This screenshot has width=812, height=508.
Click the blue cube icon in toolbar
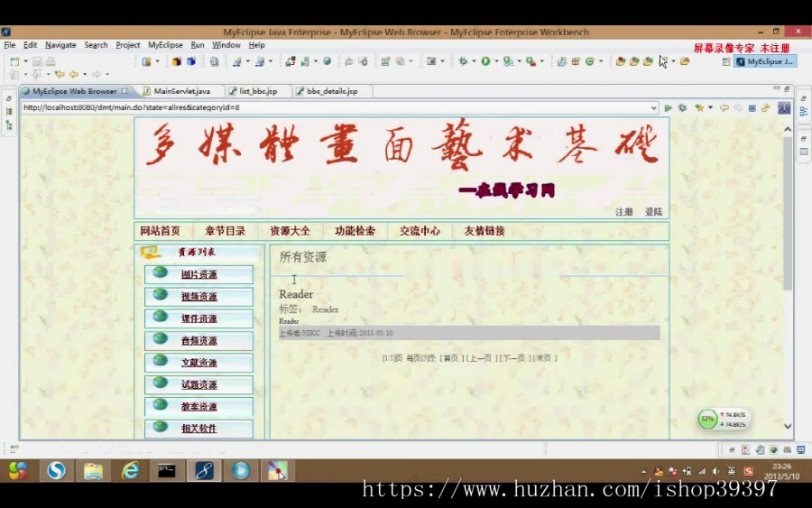click(191, 61)
